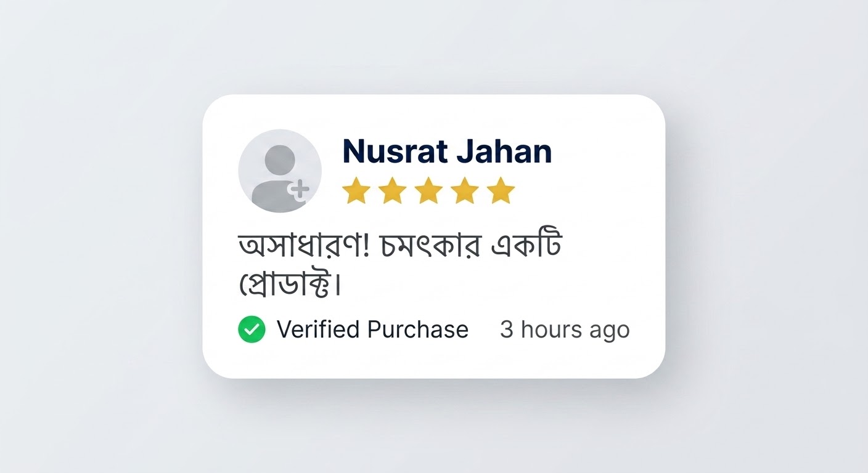Select the third rating star
868x473 pixels.
[428, 191]
